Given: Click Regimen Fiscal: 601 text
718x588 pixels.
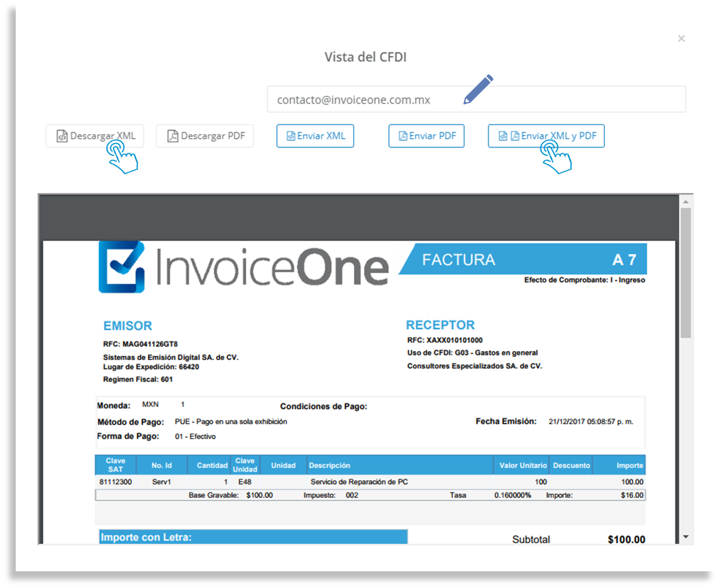Looking at the screenshot, I should pyautogui.click(x=138, y=379).
